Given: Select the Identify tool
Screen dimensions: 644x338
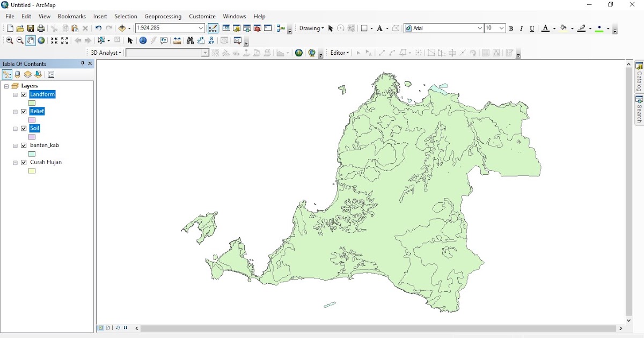Looking at the screenshot, I should [142, 40].
